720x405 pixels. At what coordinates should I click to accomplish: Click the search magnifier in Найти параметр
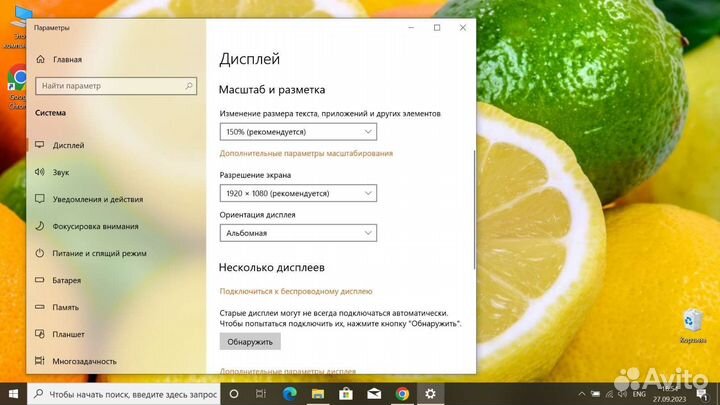tap(189, 86)
